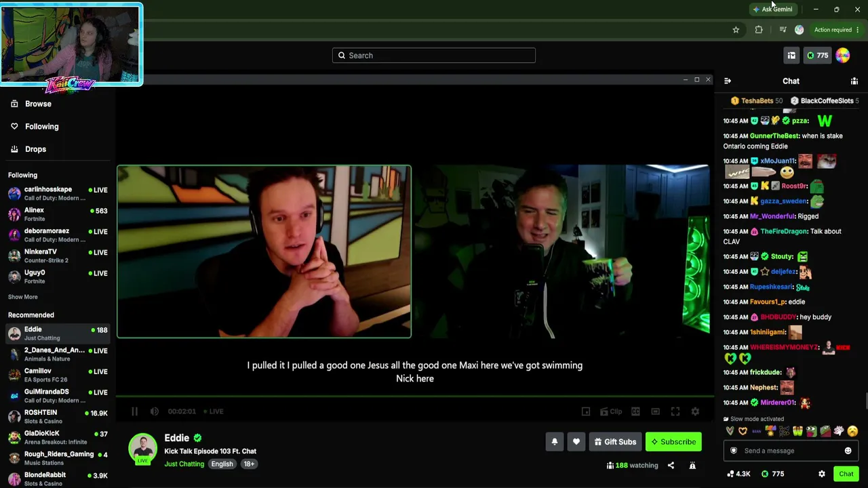Create a Clip of the stream
The height and width of the screenshot is (488, 868).
tap(611, 411)
